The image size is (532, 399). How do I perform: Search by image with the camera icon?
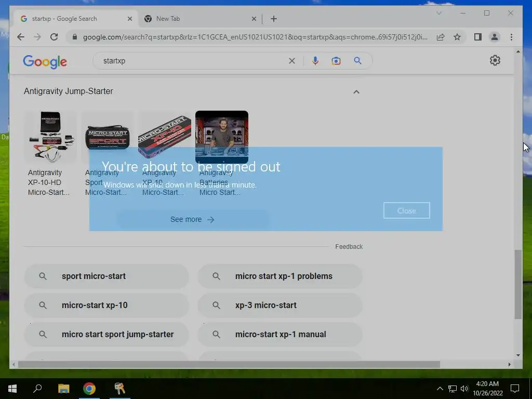[x=336, y=61]
